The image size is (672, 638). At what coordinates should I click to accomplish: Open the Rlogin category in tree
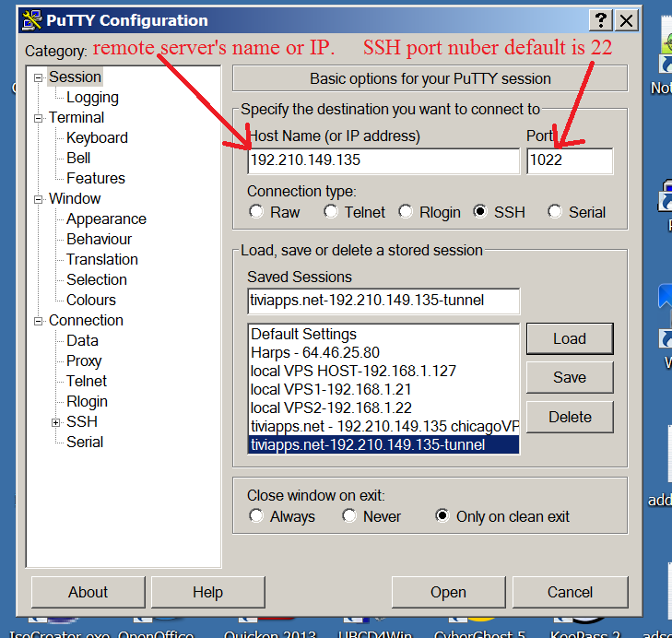pos(87,402)
